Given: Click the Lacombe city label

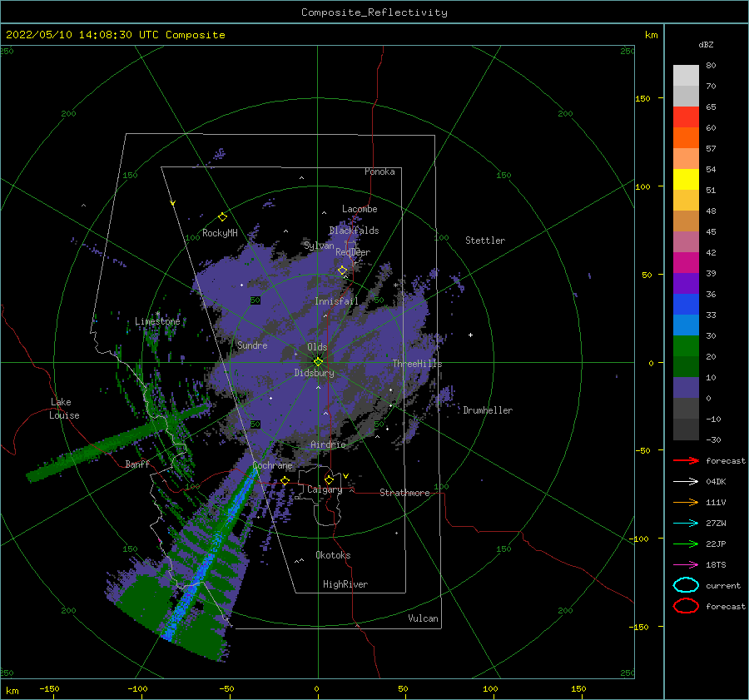Looking at the screenshot, I should click(360, 209).
